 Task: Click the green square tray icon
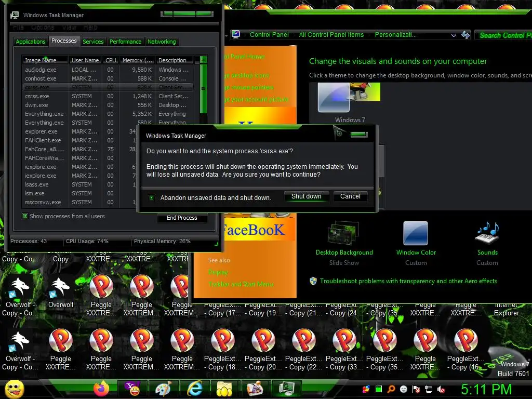coord(379,389)
